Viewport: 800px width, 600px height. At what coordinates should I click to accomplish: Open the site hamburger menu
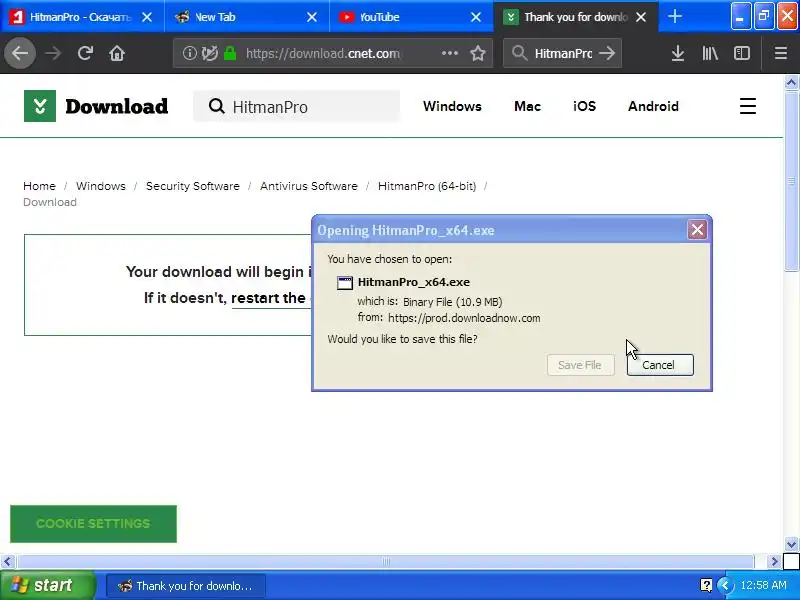[748, 106]
